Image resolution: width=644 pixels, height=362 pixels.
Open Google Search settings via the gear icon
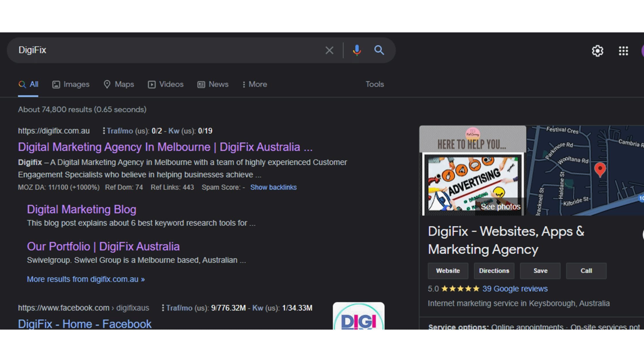(x=597, y=50)
